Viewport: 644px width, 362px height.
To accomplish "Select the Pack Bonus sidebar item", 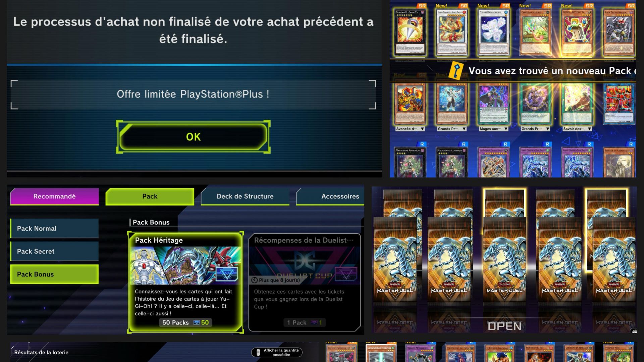I will (x=54, y=274).
